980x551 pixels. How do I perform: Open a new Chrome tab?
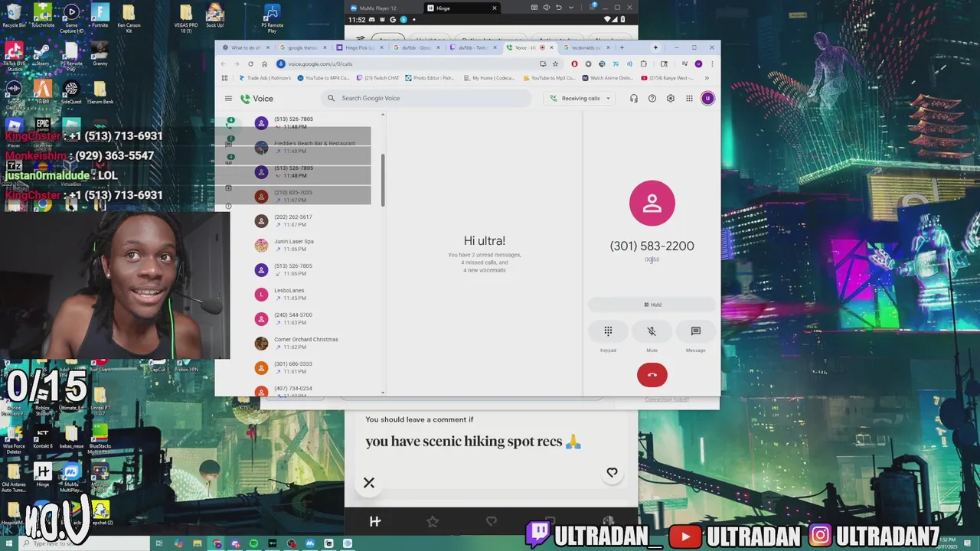(x=622, y=47)
